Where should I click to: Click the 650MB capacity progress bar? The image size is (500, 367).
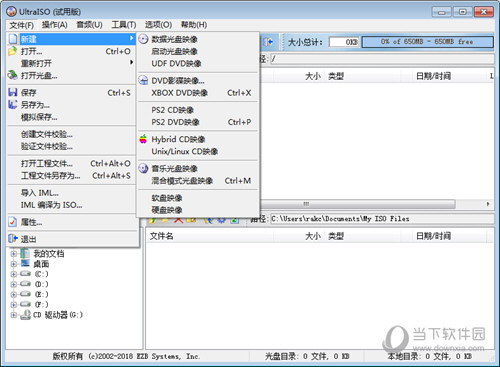point(428,42)
